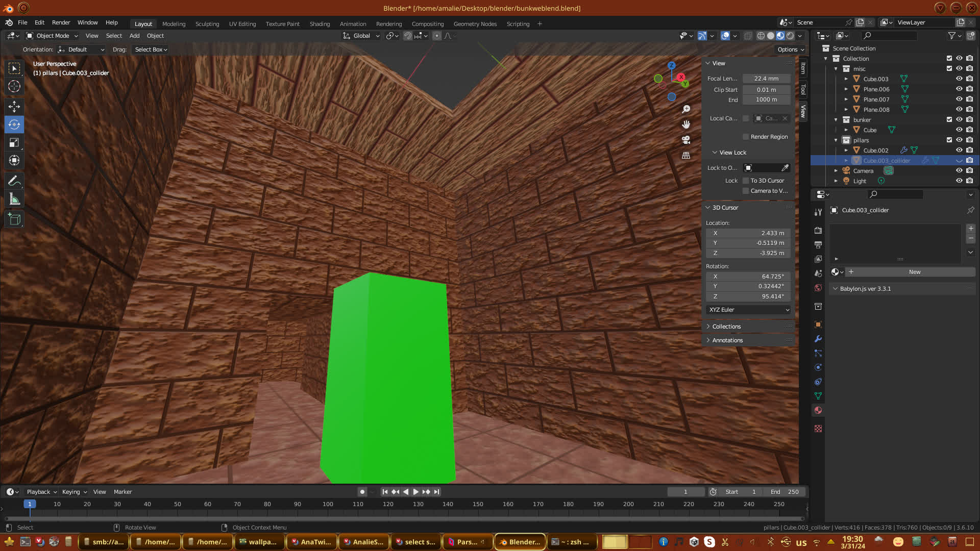Enable Lock To 3D Cursor checkbox
This screenshot has width=980, height=551.
coord(746,181)
